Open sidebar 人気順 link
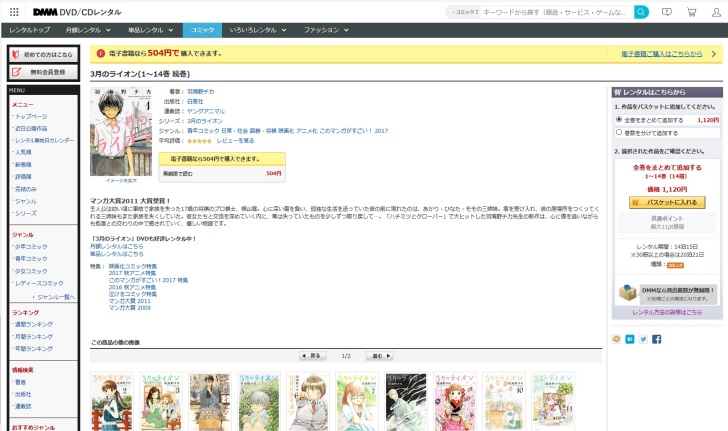Image resolution: width=728 pixels, height=431 pixels. click(23, 152)
